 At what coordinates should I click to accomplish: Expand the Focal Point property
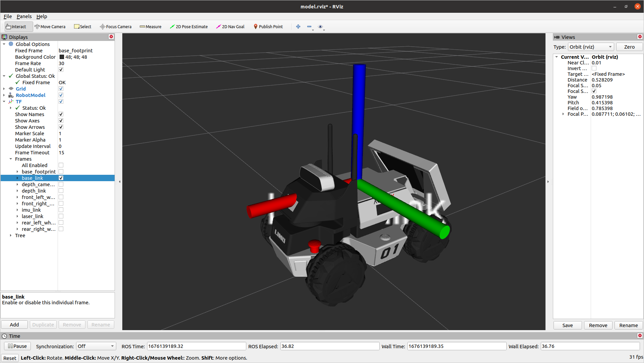[563, 114]
